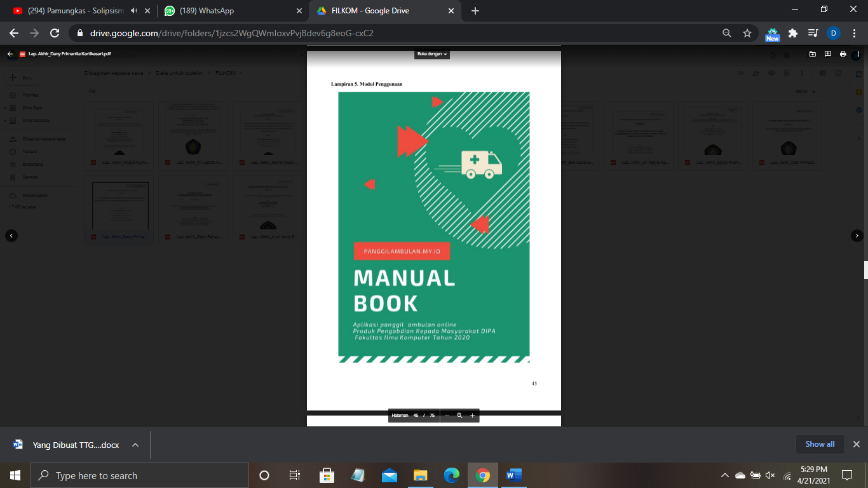Image resolution: width=868 pixels, height=488 pixels.
Task: Open the Extensions puzzle menu
Action: [792, 33]
